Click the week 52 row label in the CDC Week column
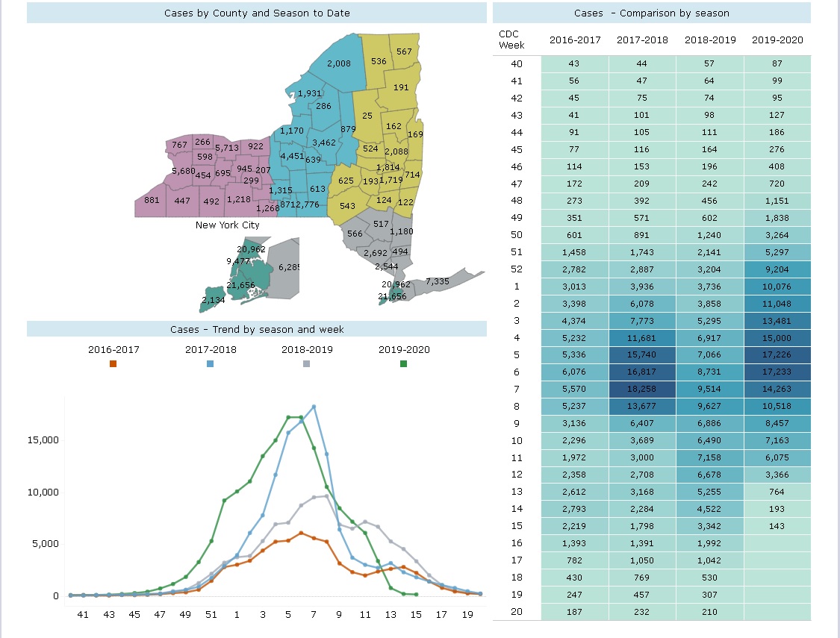 (x=517, y=269)
